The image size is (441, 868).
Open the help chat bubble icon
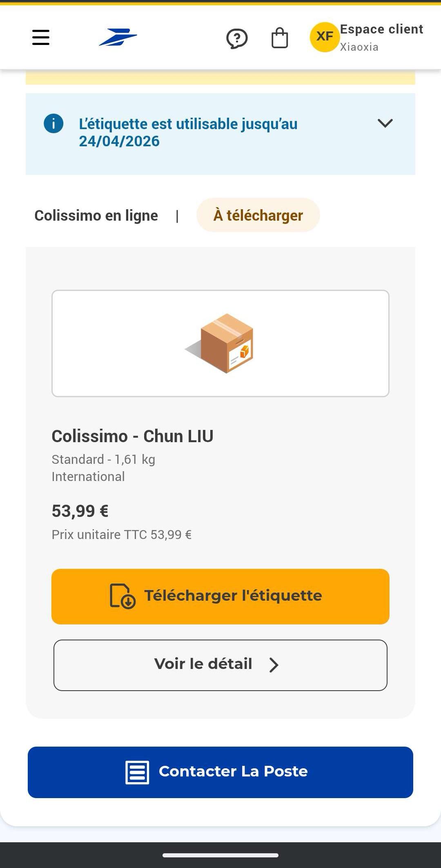pos(237,38)
